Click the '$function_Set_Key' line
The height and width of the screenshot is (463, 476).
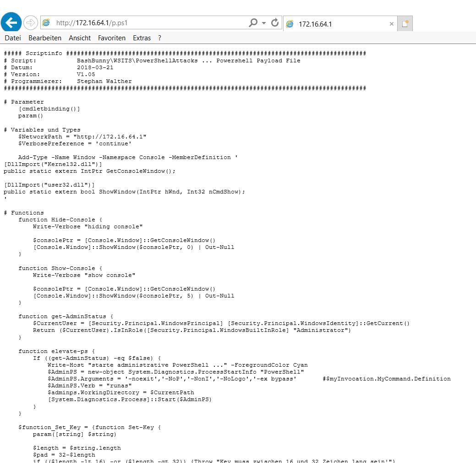pos(89,427)
